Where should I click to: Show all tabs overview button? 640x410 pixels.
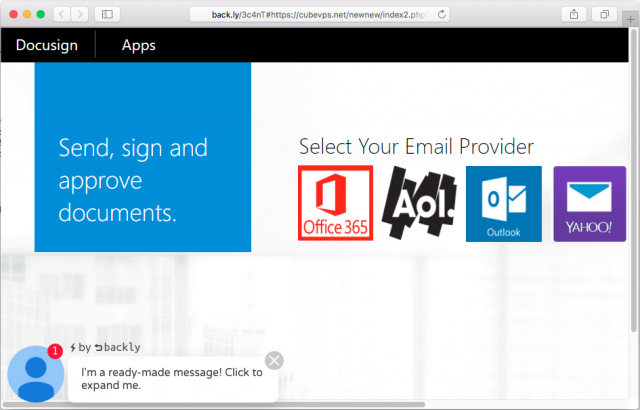(x=604, y=15)
